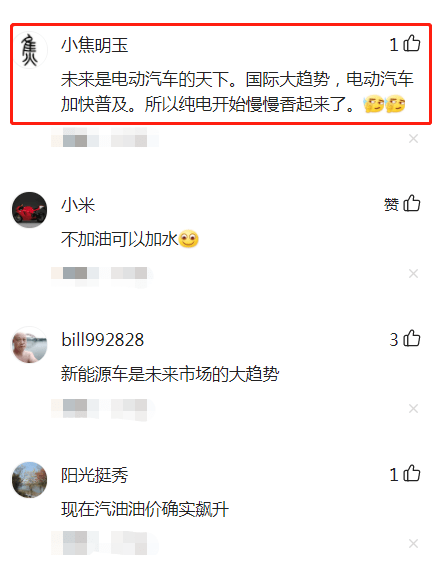Select comment text 不加油可以加水

119,239
